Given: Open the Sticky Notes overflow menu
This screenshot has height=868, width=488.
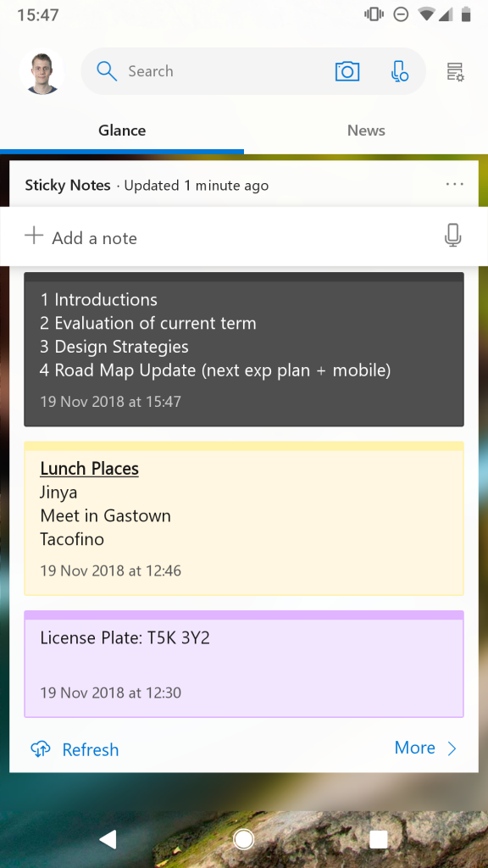Looking at the screenshot, I should coord(455,184).
